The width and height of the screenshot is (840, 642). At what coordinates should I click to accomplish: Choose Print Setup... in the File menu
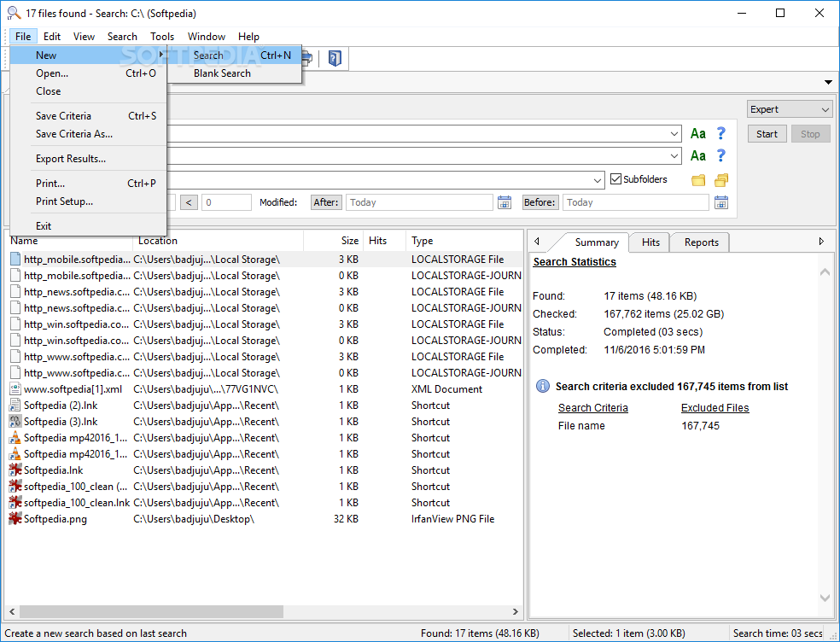point(89,201)
